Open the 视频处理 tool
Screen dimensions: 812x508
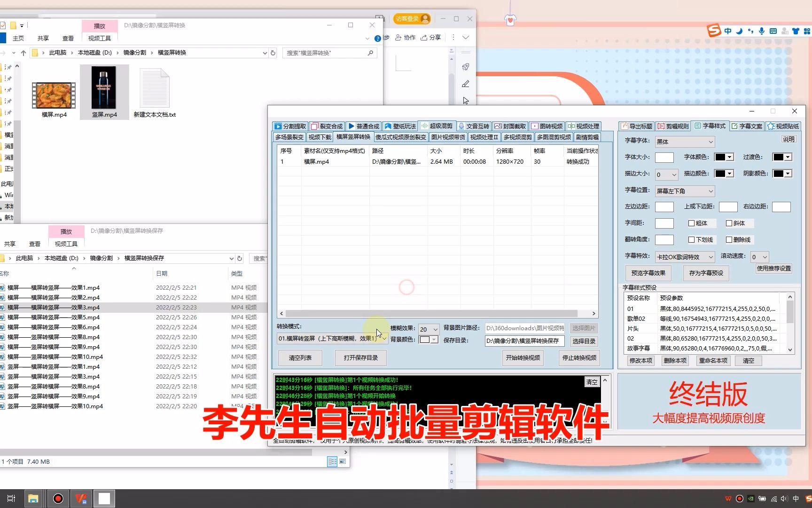tap(583, 126)
